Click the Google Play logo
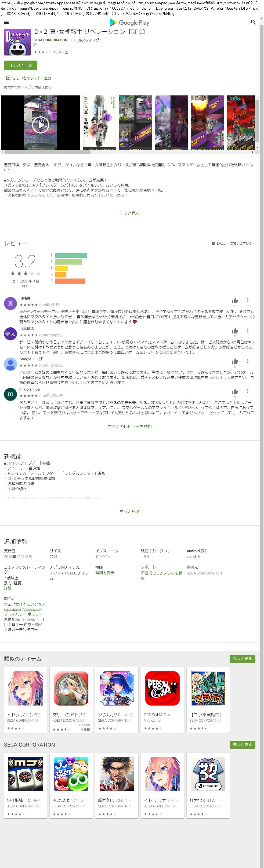Screen dimensions: 264x868 pos(129,23)
